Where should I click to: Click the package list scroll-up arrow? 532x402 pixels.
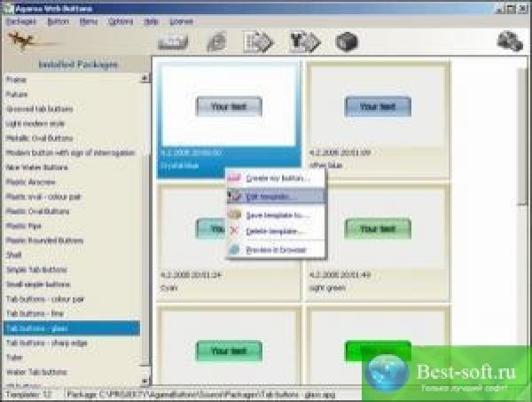pyautogui.click(x=145, y=78)
